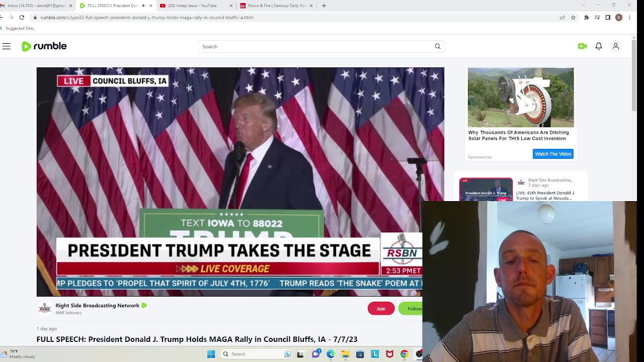644x362 pixels.
Task: Open the solar panels ad headline
Action: (x=518, y=136)
